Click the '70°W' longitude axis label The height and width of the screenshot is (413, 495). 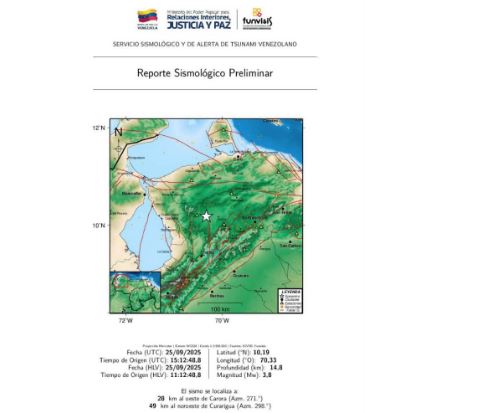(222, 321)
